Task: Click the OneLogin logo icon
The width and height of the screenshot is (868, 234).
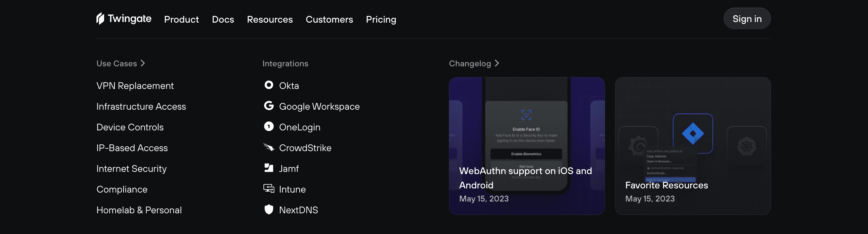Action: [269, 127]
